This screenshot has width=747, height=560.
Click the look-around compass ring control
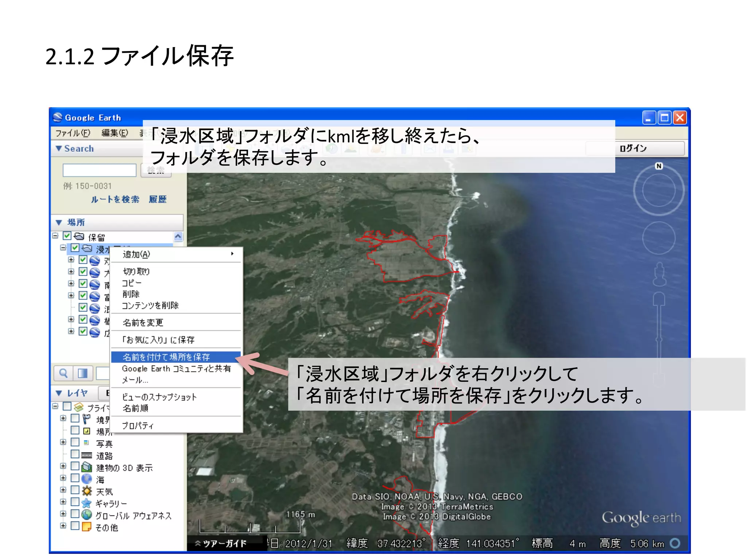point(659,190)
